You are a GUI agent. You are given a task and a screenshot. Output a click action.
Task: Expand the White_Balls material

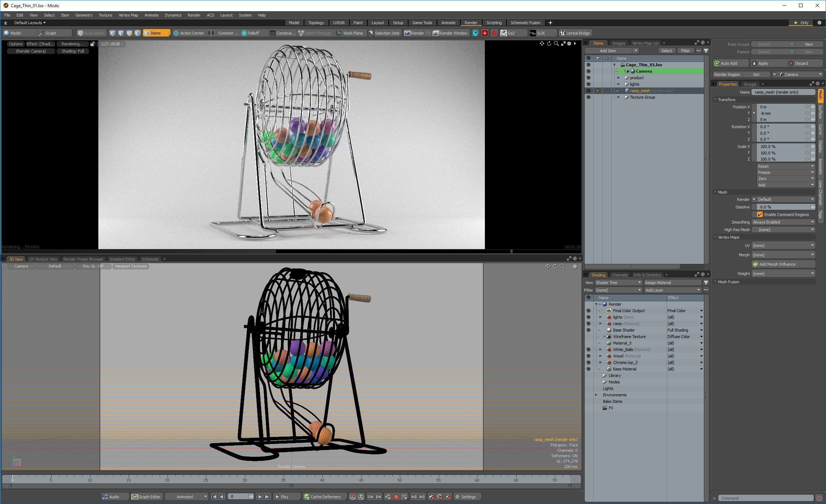(600, 350)
